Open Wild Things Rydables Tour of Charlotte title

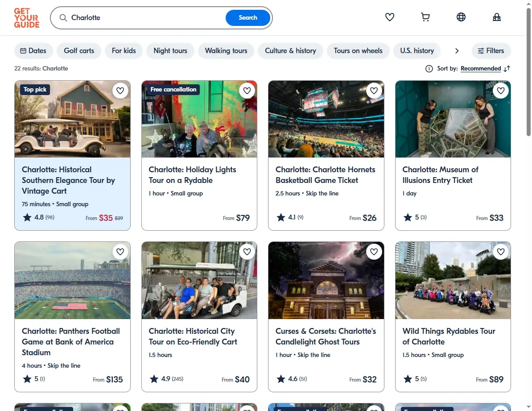[449, 336]
